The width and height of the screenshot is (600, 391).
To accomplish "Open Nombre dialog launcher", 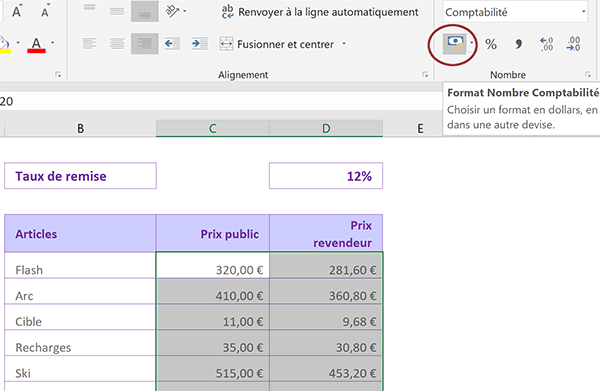I will click(588, 75).
